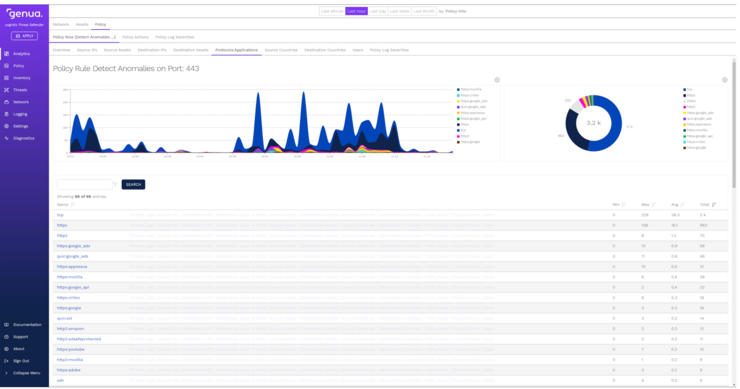Open the Destination Countries sub-tab
The width and height of the screenshot is (740, 389).
325,50
